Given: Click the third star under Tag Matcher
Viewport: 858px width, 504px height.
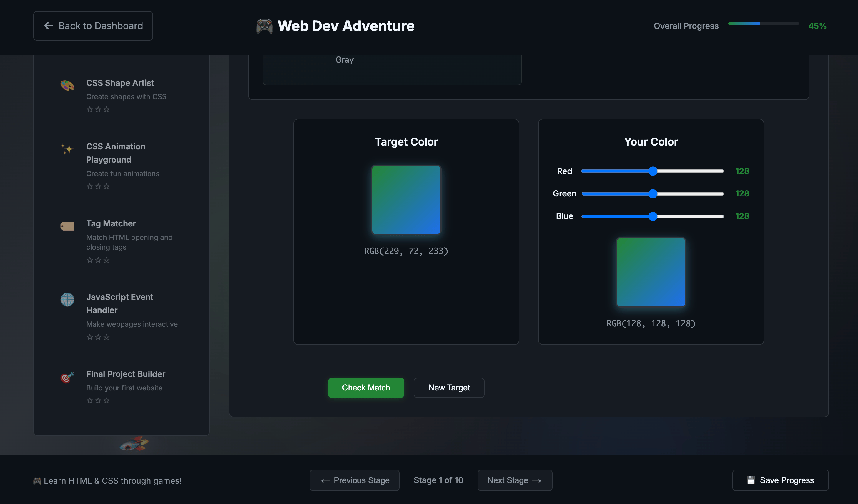Looking at the screenshot, I should point(107,260).
